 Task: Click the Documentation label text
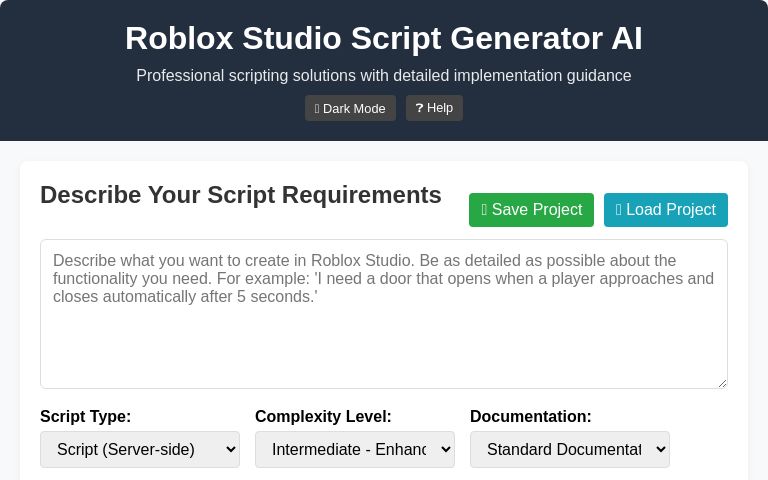pyautogui.click(x=531, y=416)
